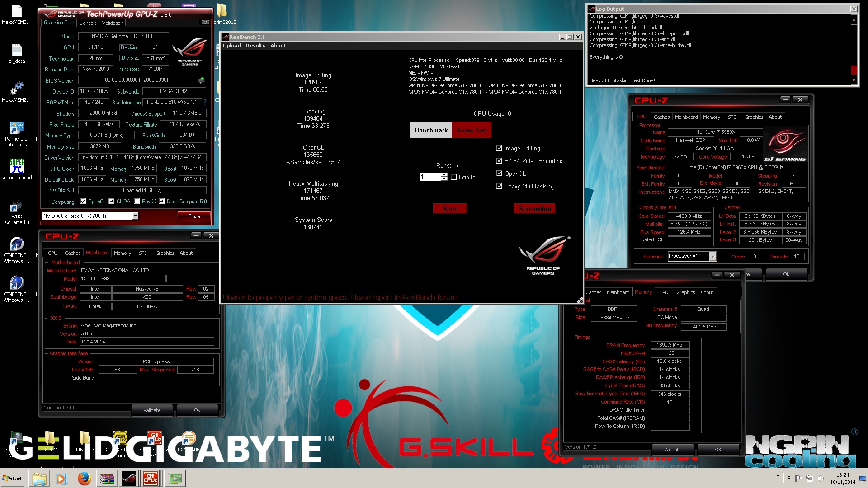
Task: Toggle PhysX checkbox in GPU-Z
Action: click(x=137, y=202)
